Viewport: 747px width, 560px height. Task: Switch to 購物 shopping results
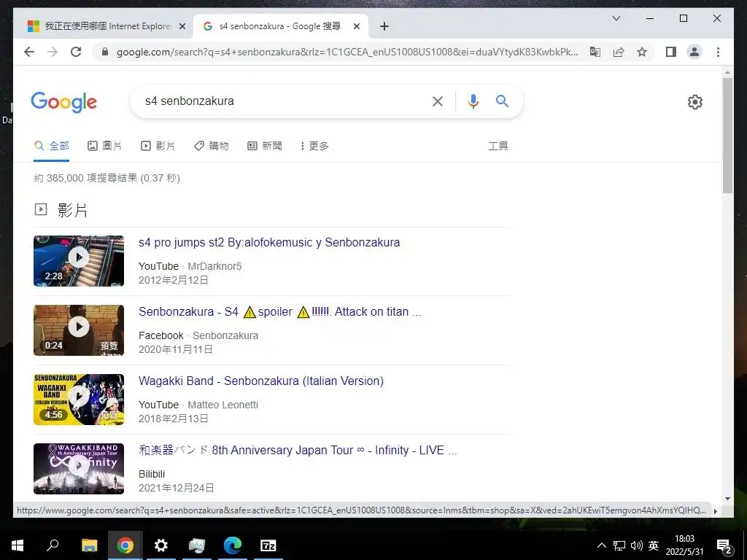211,146
